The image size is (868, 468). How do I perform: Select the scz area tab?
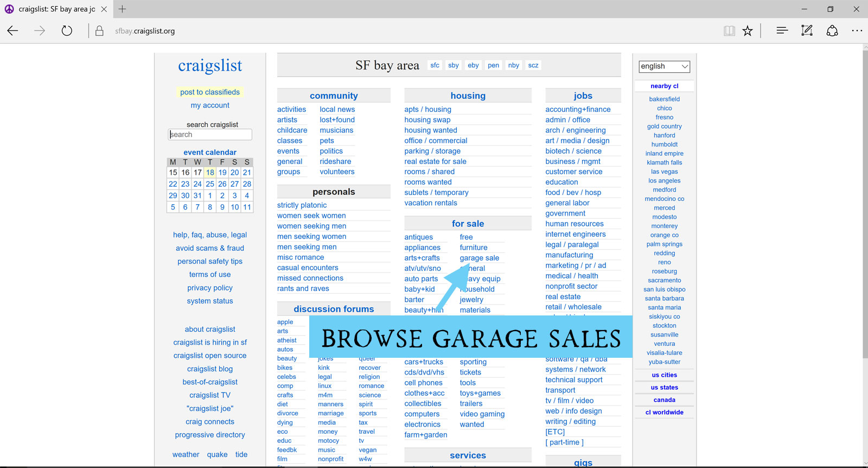533,65
